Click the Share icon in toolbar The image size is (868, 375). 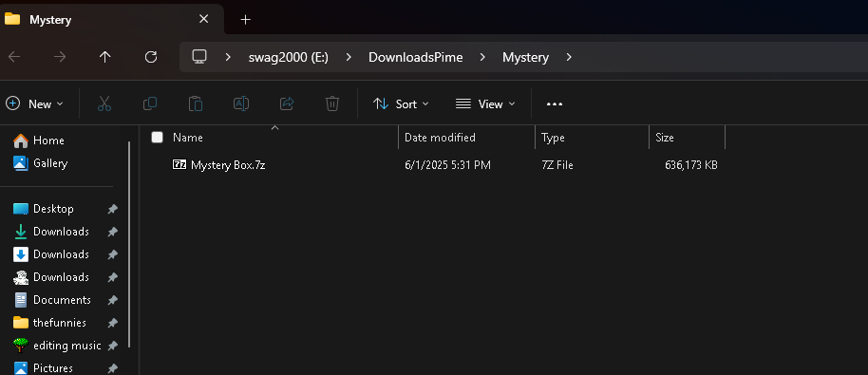click(287, 103)
